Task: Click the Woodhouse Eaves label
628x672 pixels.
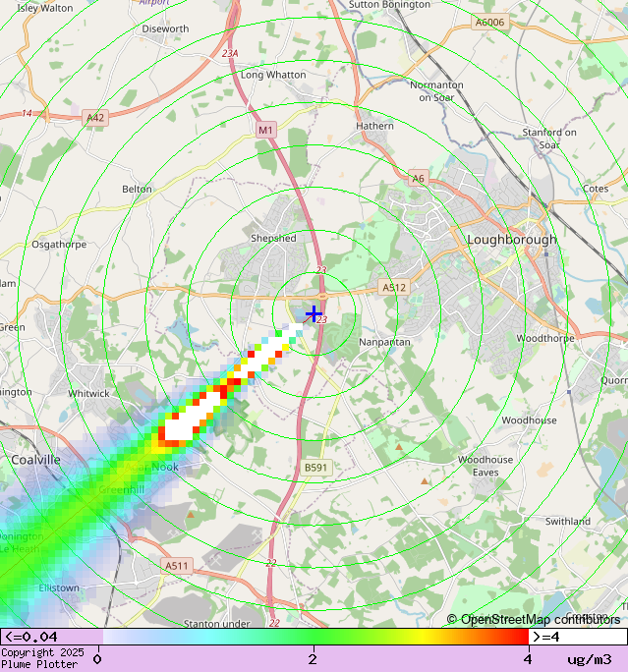Action: click(485, 466)
